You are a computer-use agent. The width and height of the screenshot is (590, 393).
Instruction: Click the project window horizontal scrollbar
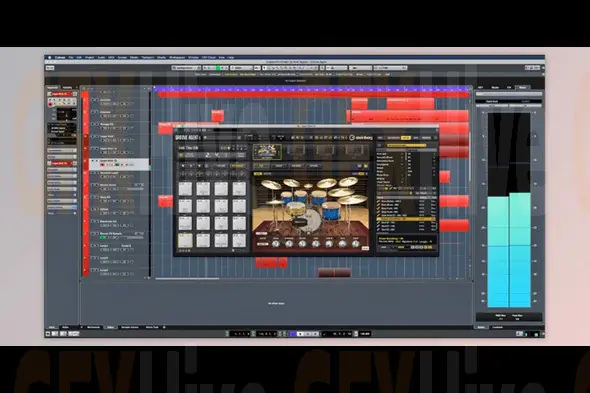(187, 279)
